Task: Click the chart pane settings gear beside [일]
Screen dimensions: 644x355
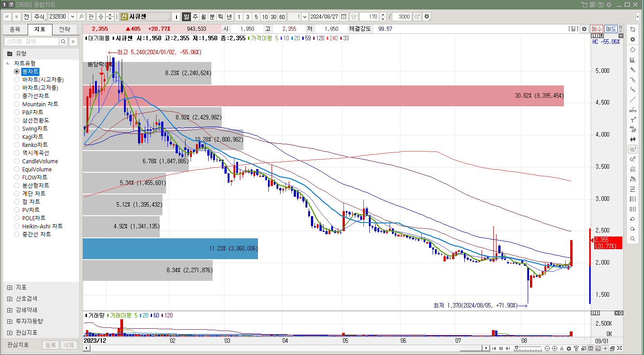Action: coord(584,29)
